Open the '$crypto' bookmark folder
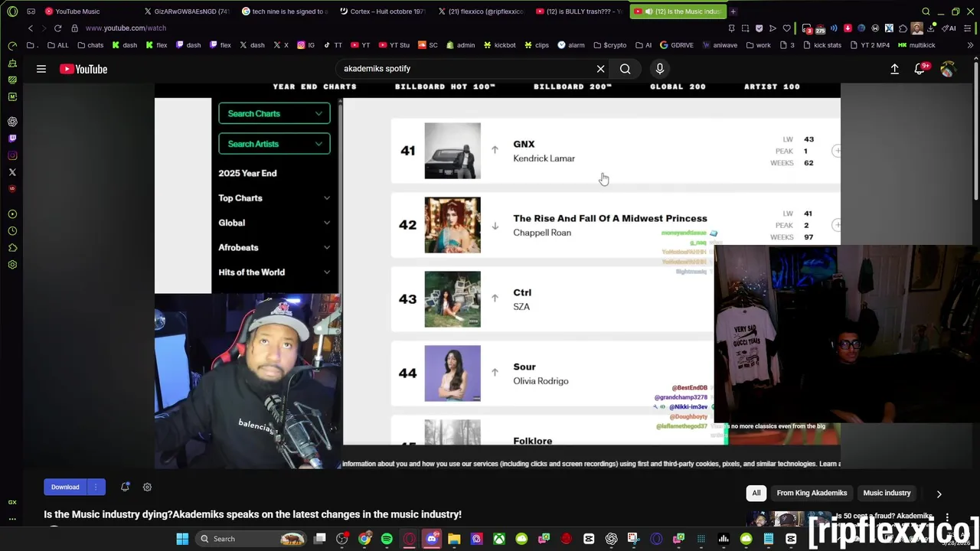The image size is (980, 551). [609, 45]
